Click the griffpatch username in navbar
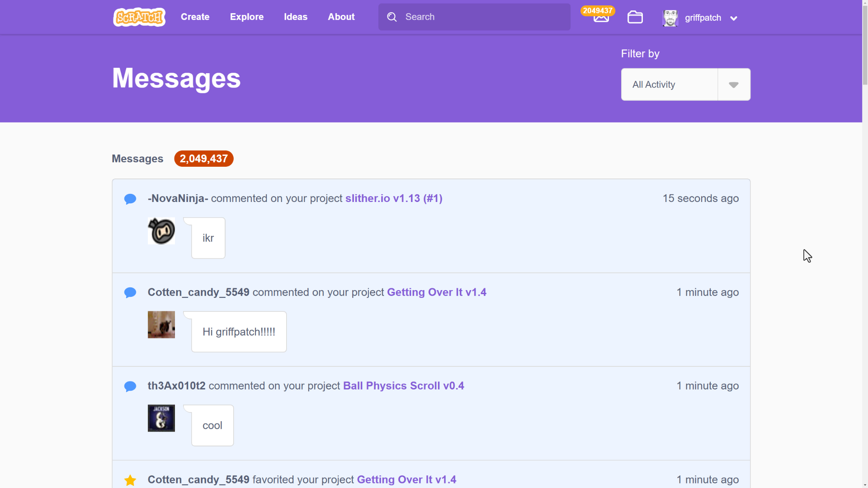The height and width of the screenshot is (488, 868). coord(703,18)
